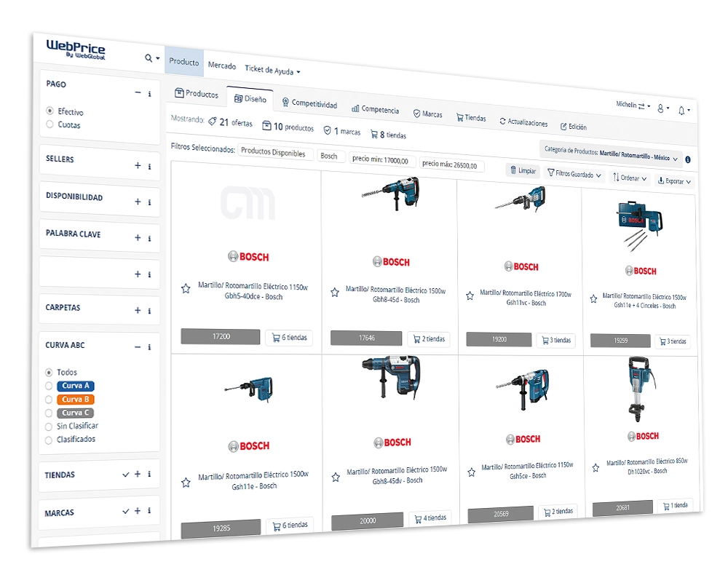Favorite the Gbh8-45d product star

[335, 293]
